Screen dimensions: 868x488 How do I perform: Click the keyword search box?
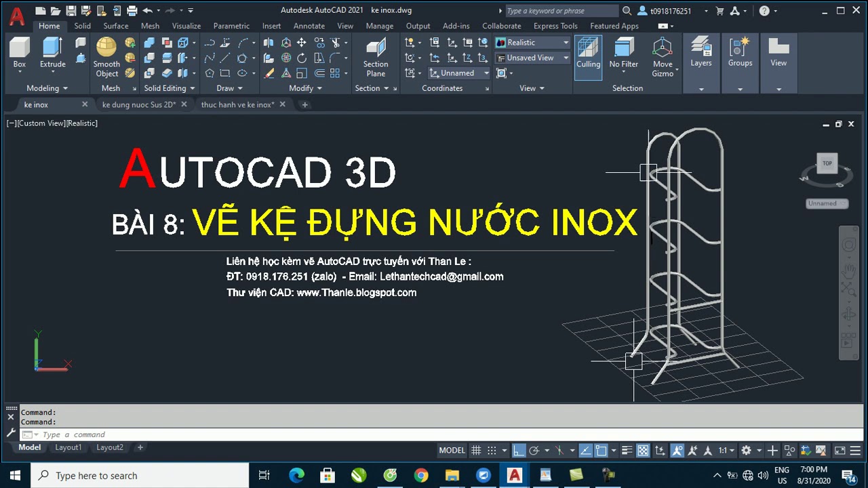tap(561, 11)
